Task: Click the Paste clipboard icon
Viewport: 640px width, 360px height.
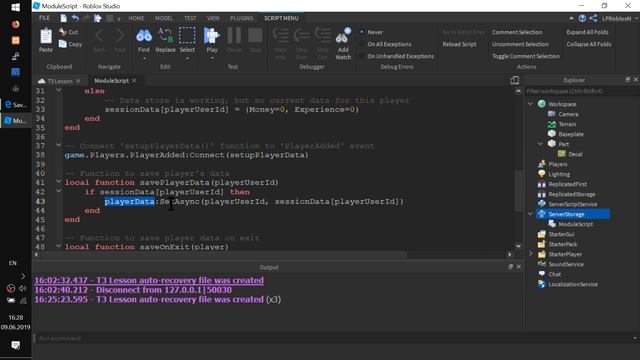Action: pos(46,36)
